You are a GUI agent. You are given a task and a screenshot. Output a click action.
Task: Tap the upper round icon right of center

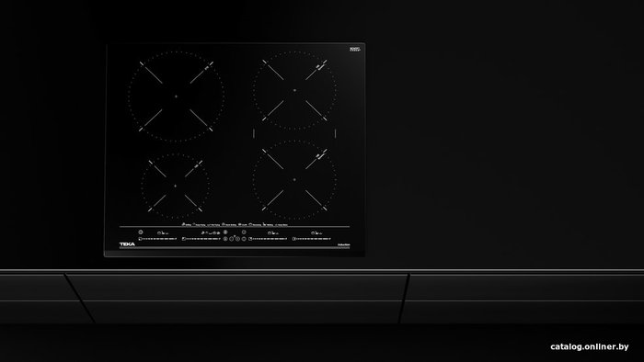(x=244, y=232)
